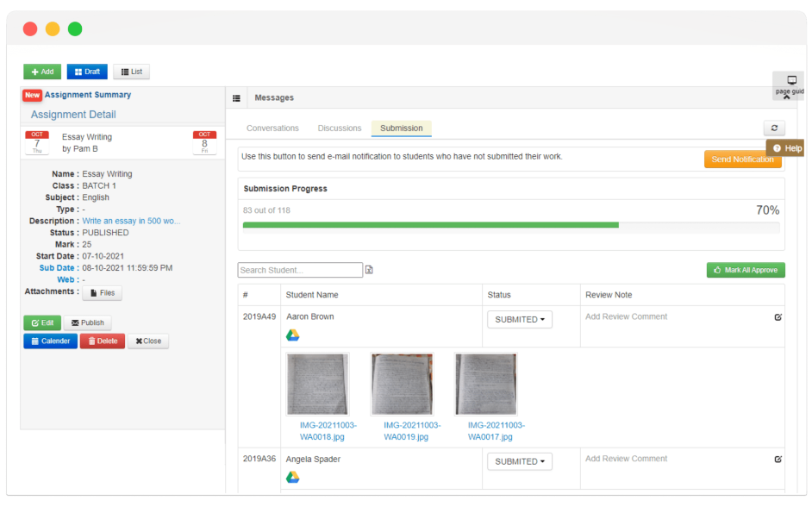Click the green macOS maximize dot
Viewport: 812px width, 507px height.
click(x=75, y=28)
